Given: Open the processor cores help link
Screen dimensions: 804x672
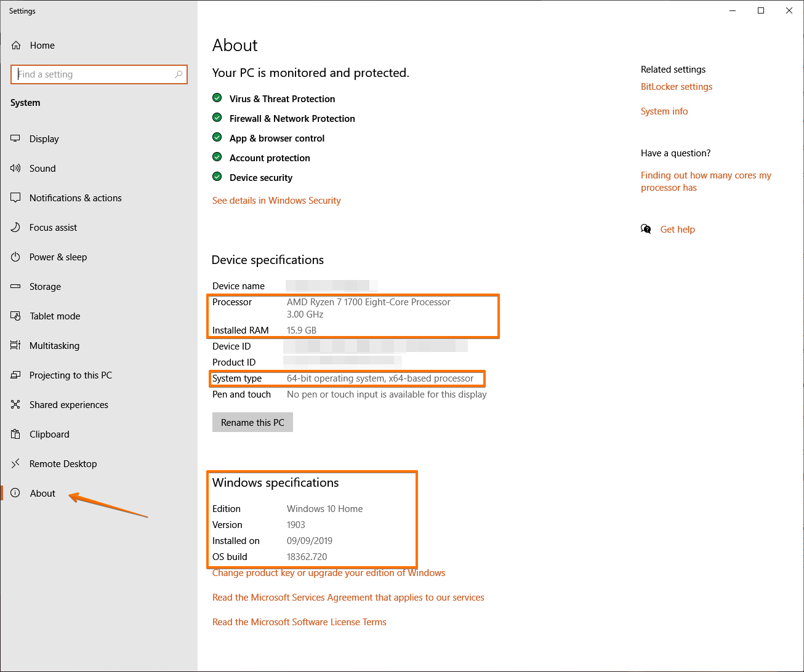Looking at the screenshot, I should click(x=706, y=182).
